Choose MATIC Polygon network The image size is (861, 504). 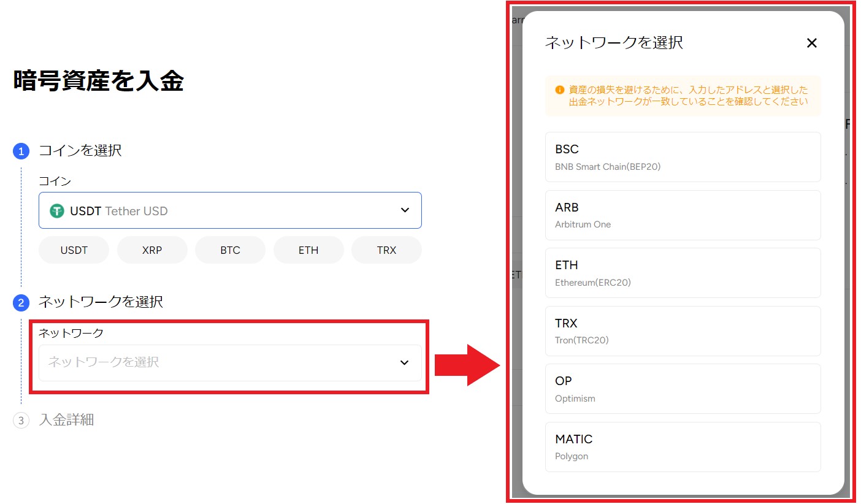683,447
